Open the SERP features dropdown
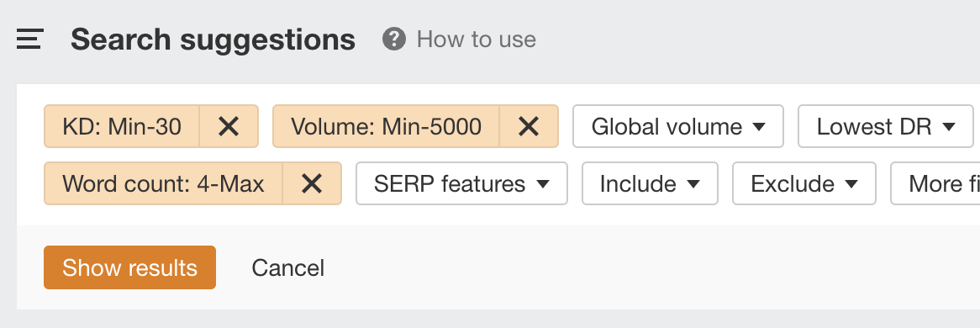 tap(462, 183)
